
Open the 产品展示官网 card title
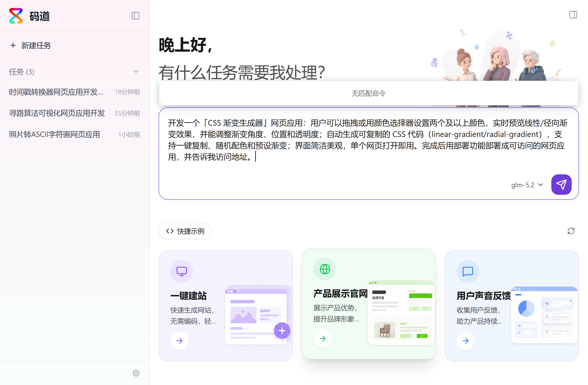point(340,293)
